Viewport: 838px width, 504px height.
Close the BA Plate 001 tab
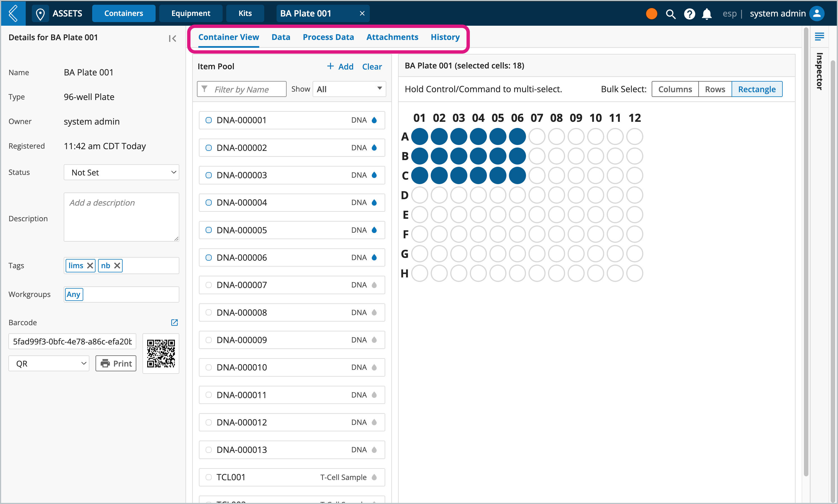point(362,13)
